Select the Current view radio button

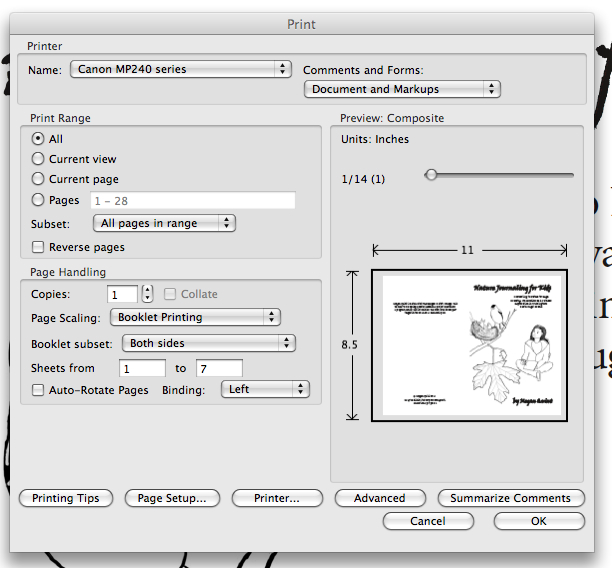click(38, 159)
